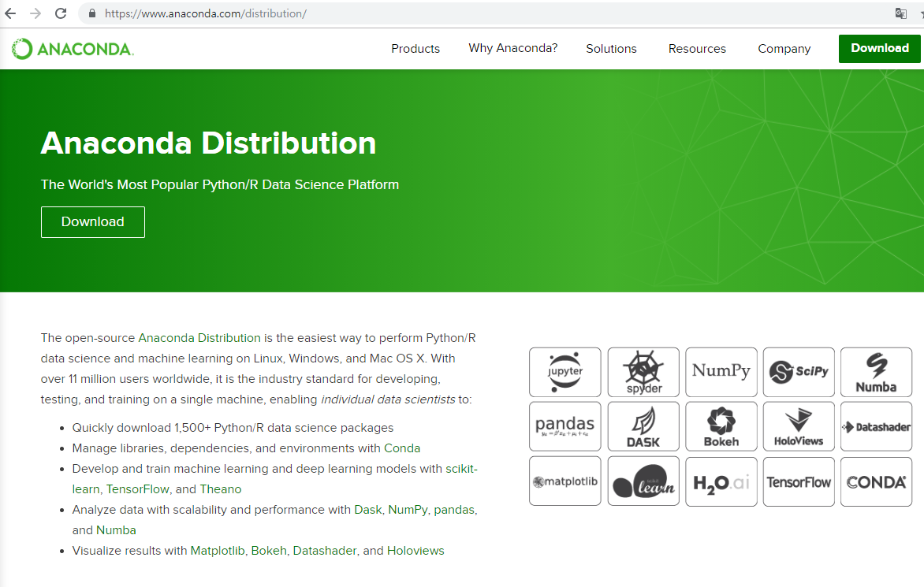
Task: Open the H2O.ai logo tile
Action: point(721,481)
